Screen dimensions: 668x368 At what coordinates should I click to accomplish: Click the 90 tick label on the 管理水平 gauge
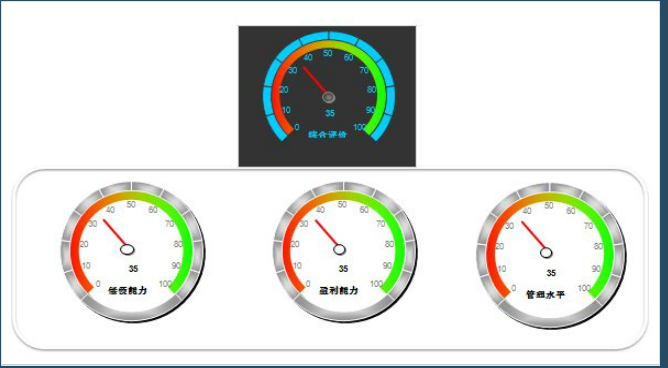pos(596,269)
